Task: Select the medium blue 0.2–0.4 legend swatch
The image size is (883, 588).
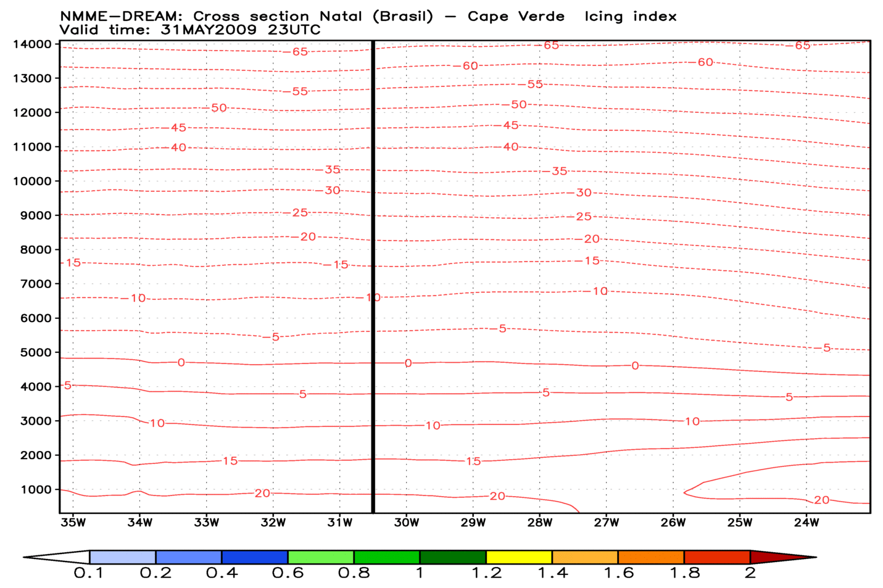Action: click(189, 557)
